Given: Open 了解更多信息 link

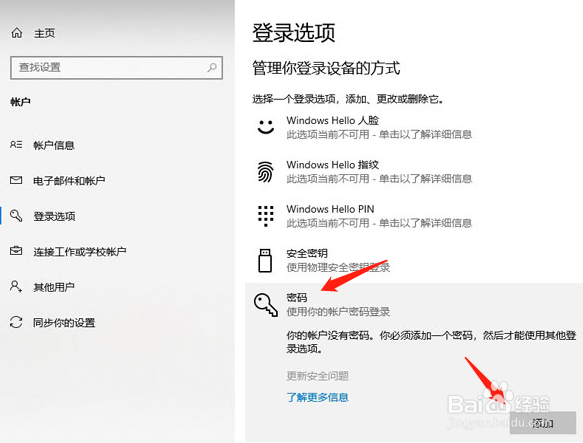Looking at the screenshot, I should click(318, 397).
